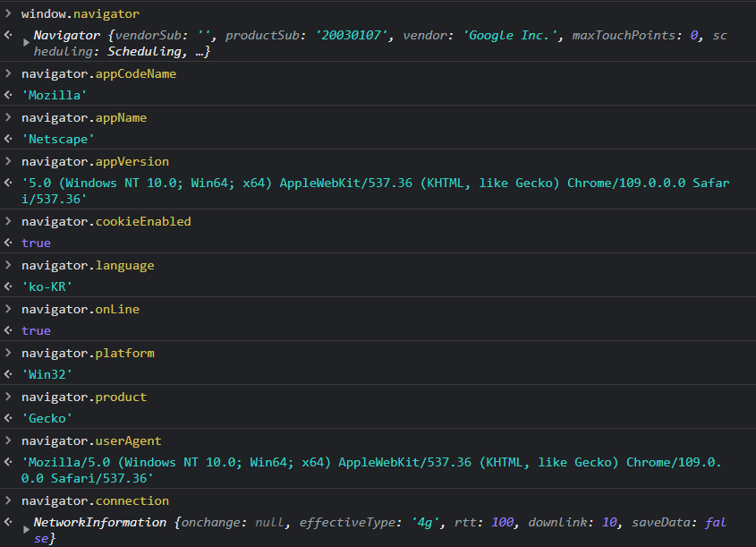
Task: Select the true result under cookieEnabled
Action: [36, 244]
